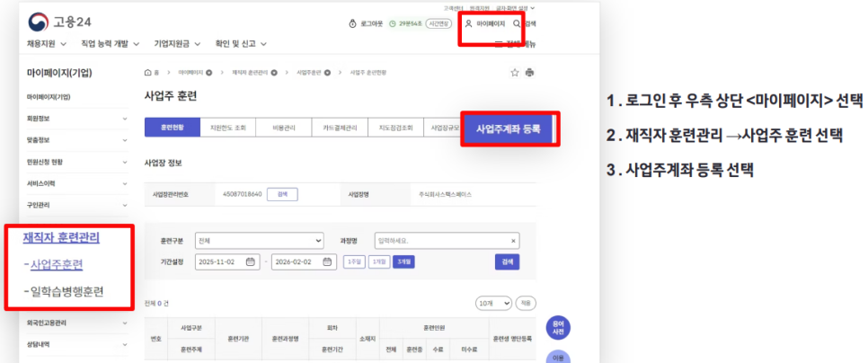Click the 주식회사스텍스페이스 company name

pyautogui.click(x=446, y=195)
